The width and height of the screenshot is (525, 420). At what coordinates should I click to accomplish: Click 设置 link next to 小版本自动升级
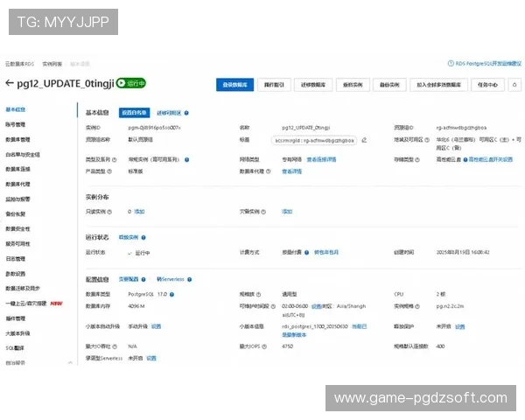(x=156, y=326)
